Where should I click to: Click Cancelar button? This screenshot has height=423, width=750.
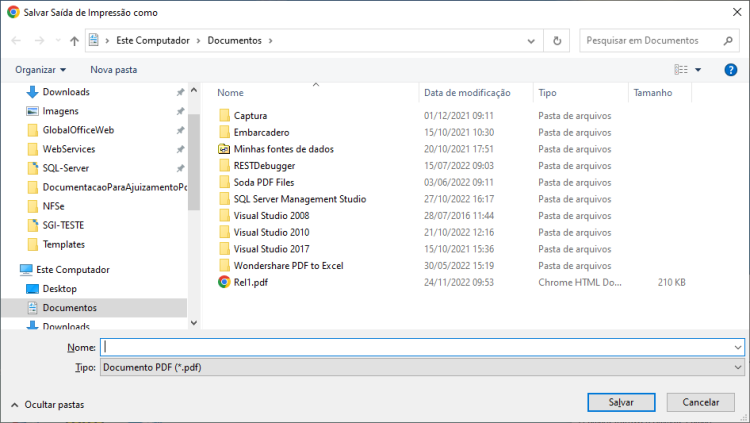[x=700, y=402]
